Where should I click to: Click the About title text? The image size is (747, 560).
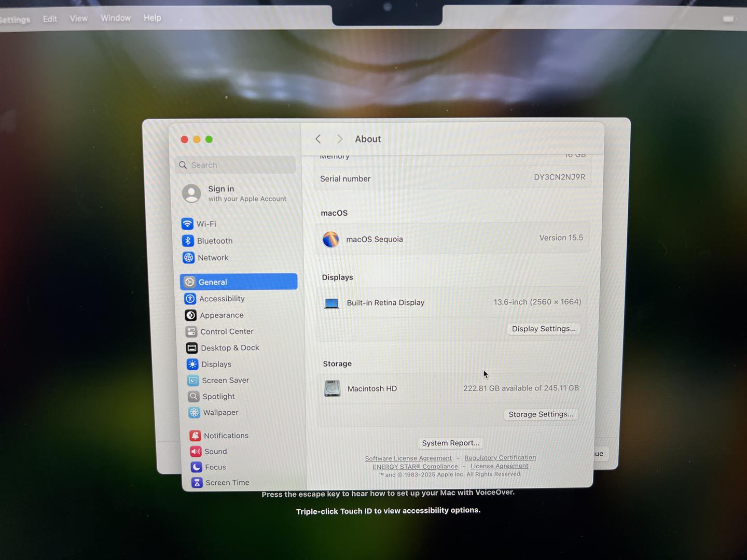[x=368, y=139]
